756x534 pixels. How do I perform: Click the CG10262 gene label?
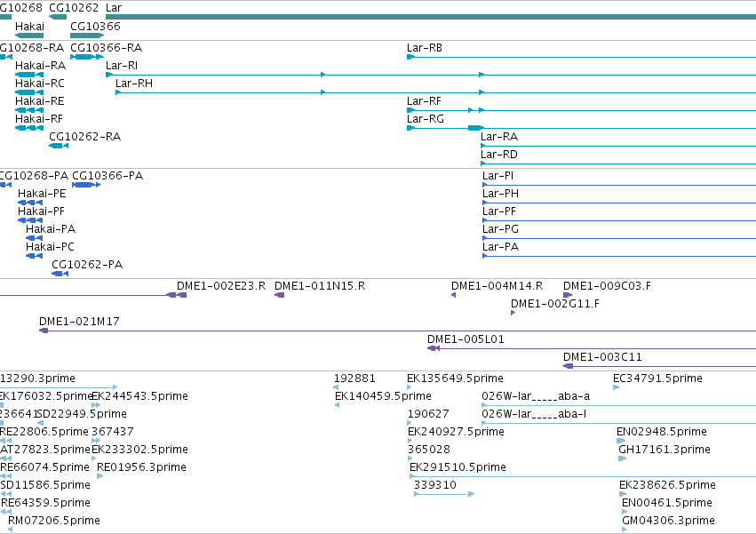click(x=74, y=8)
